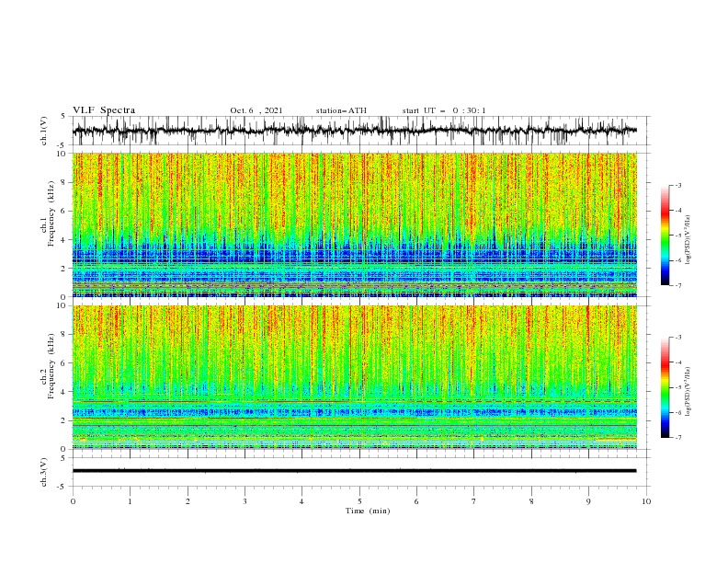Click time axis tick label "0"
The image size is (728, 563).
click(x=73, y=501)
